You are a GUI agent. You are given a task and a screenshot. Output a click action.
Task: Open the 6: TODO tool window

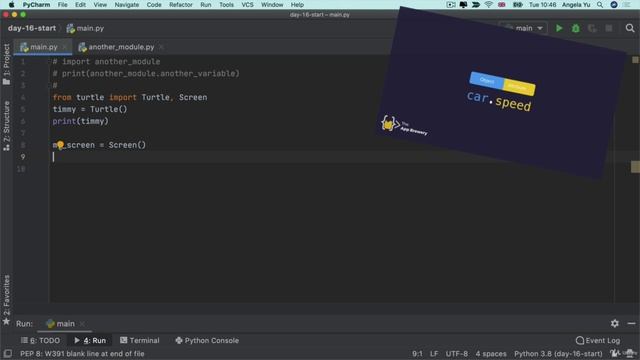coord(40,340)
